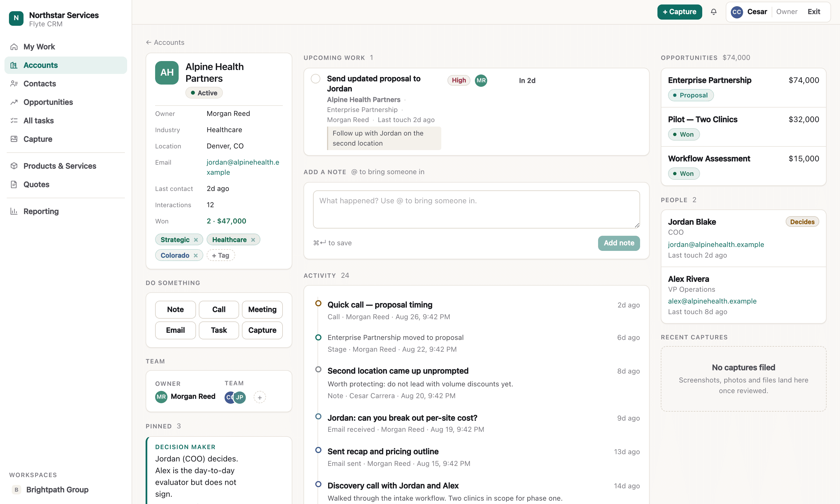840x504 pixels.
Task: Click the Won value 2 · $47,000
Action: point(226,221)
